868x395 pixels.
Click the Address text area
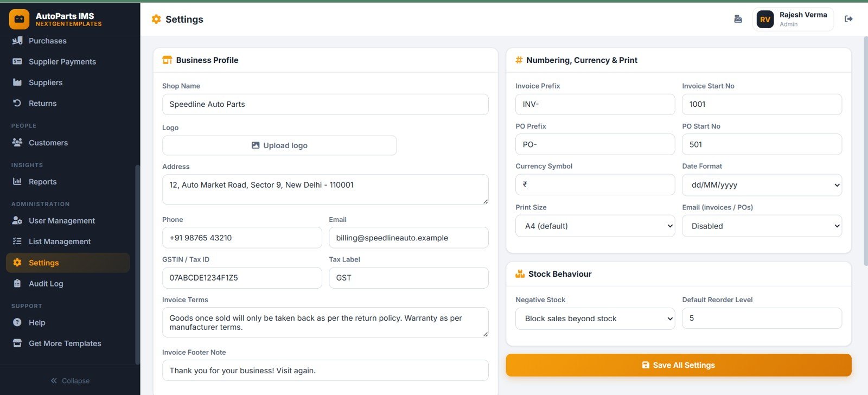325,189
